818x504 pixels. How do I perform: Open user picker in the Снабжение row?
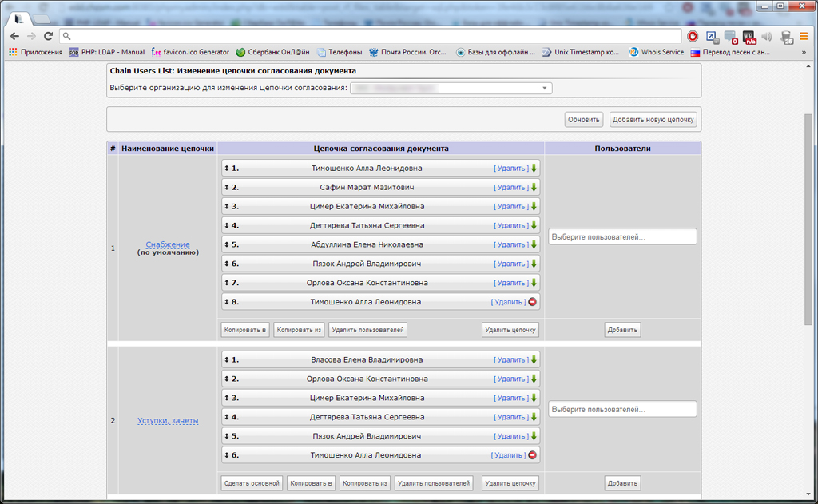pos(622,237)
